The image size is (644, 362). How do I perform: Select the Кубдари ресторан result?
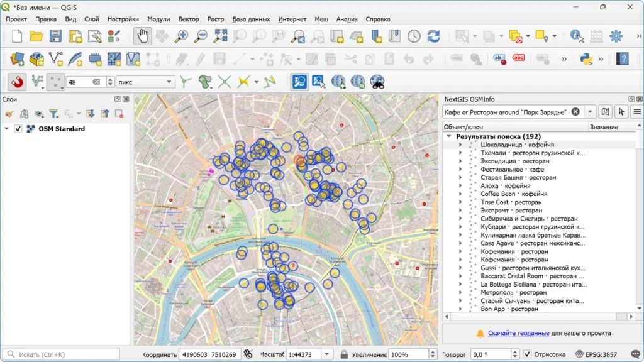[x=532, y=226]
